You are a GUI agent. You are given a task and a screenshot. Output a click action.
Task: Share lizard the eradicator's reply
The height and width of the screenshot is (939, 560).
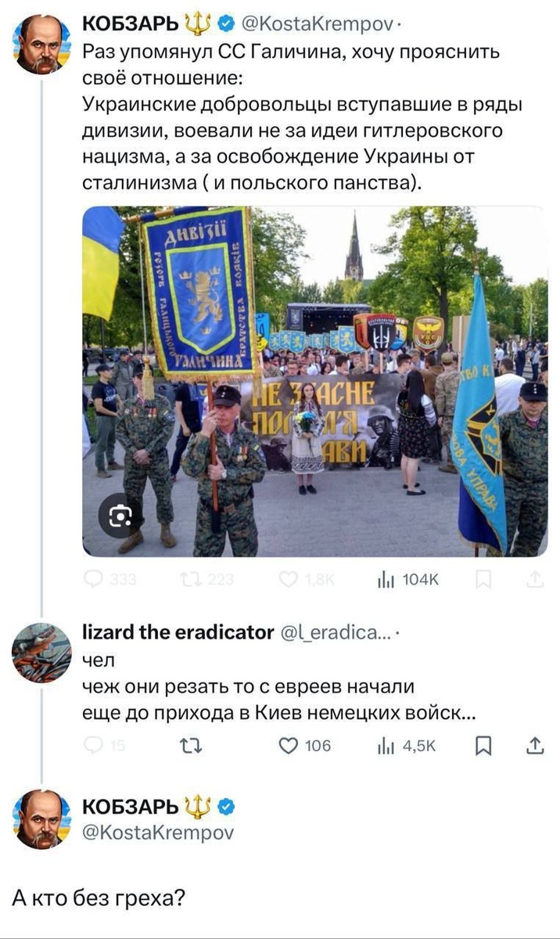pos(535,746)
